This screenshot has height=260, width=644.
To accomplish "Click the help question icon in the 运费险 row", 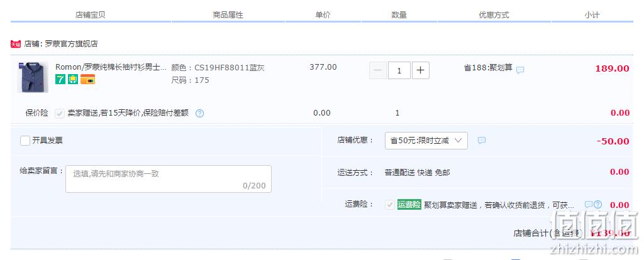I will click(597, 204).
